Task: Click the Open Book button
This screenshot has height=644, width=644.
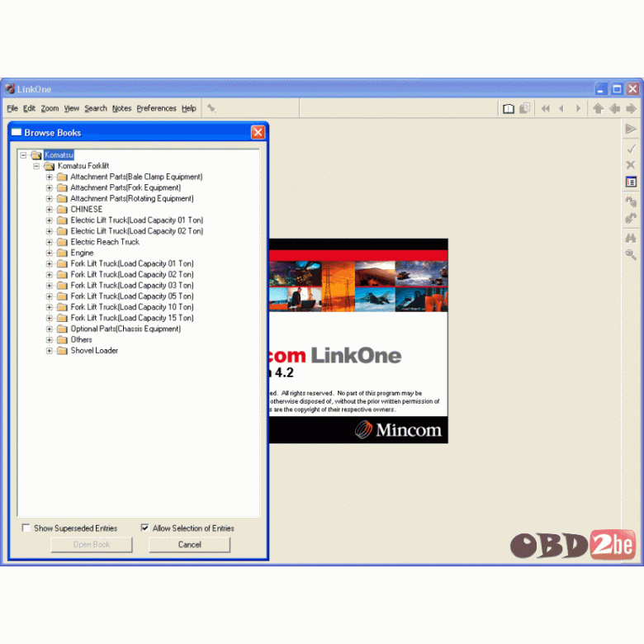Action: (92, 545)
